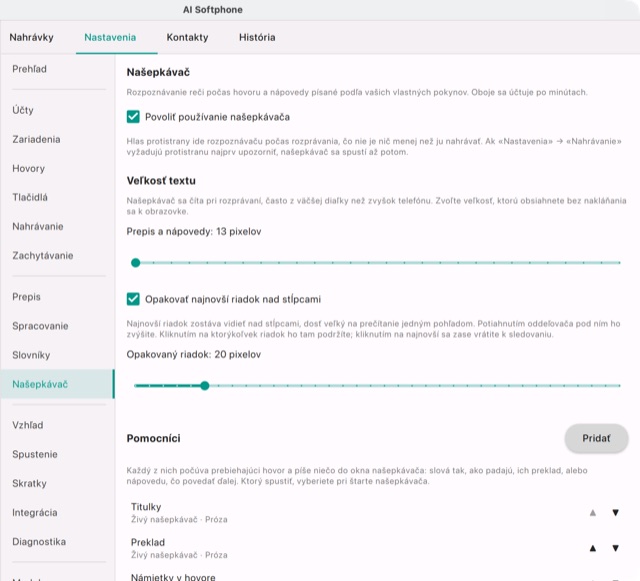The height and width of the screenshot is (581, 640).
Task: Switch to the Kontakty tab
Action: pyautogui.click(x=187, y=37)
